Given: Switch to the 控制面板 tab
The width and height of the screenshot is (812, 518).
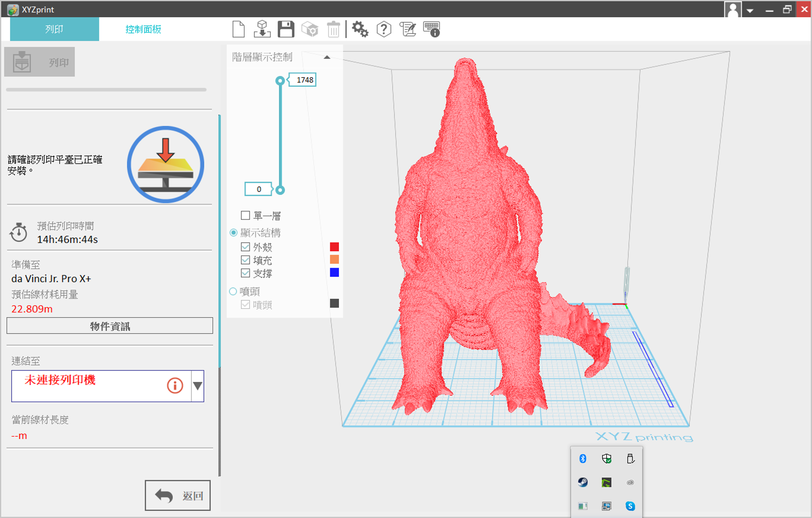Looking at the screenshot, I should 143,29.
